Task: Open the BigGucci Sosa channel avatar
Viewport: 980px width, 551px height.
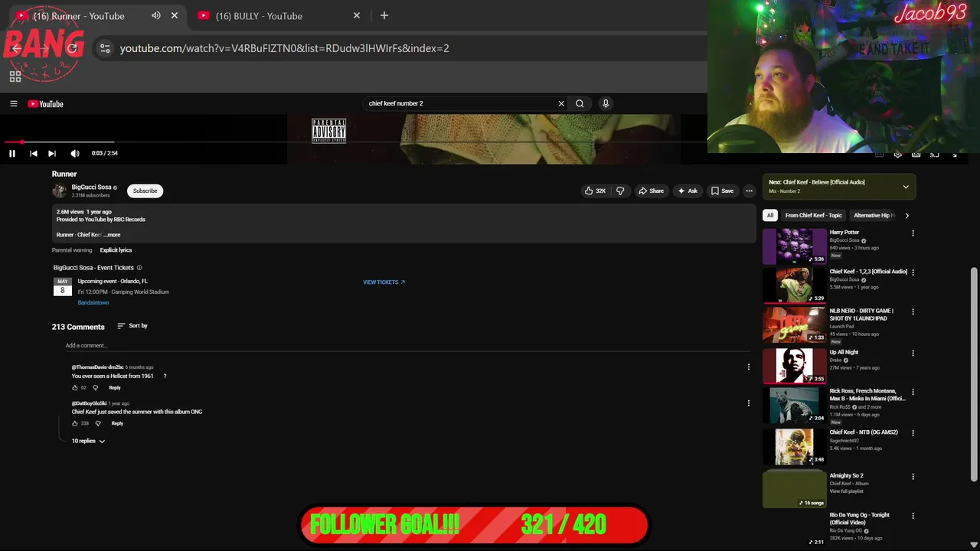Action: pos(59,191)
